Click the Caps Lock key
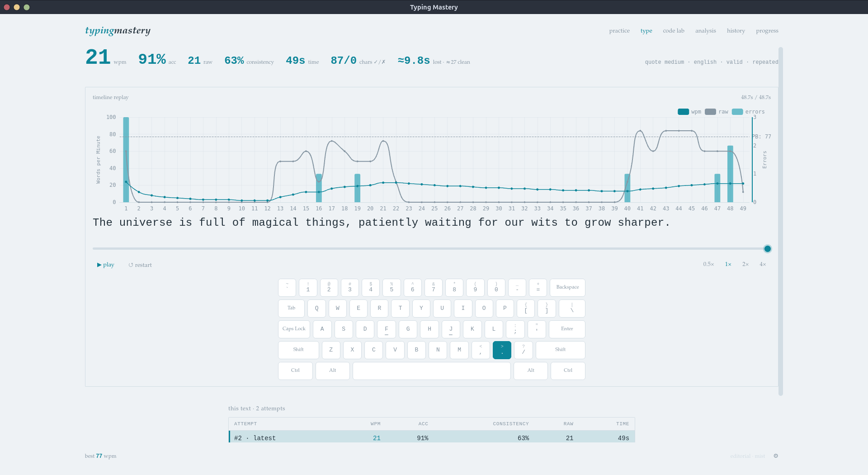This screenshot has width=868, height=475. (294, 329)
